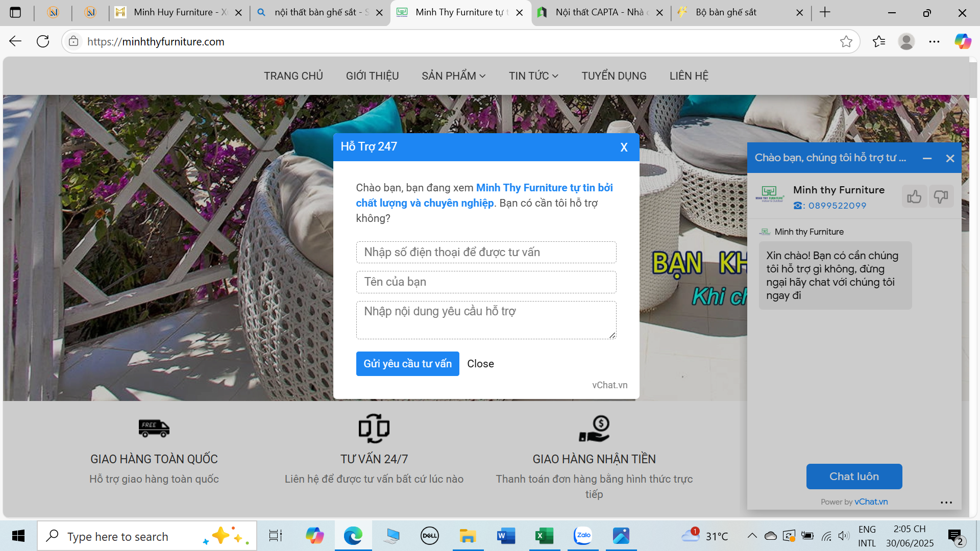Open File Explorer from the taskbar
Viewport: 980px width, 551px height.
(468, 536)
